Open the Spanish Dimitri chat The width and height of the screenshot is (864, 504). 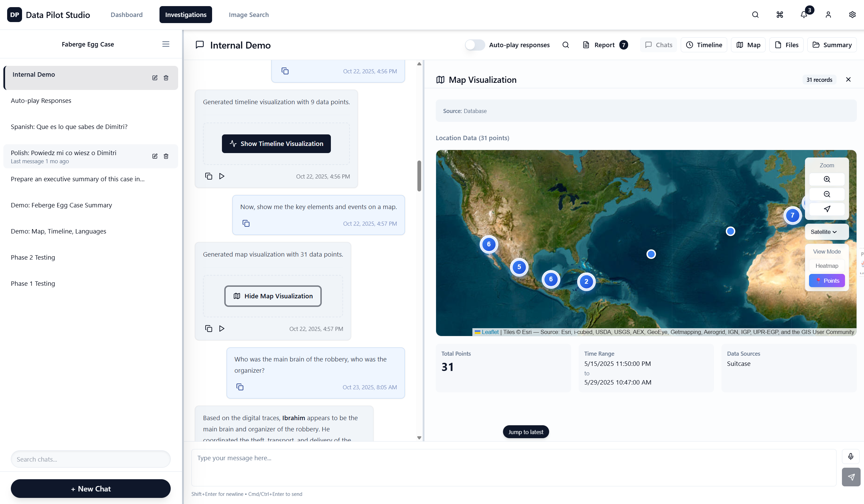[91, 127]
